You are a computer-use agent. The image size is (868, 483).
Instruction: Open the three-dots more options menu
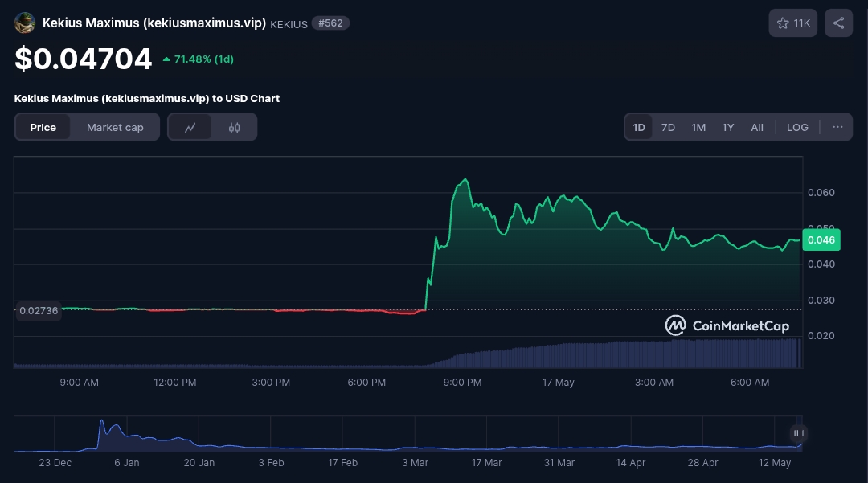coord(837,127)
